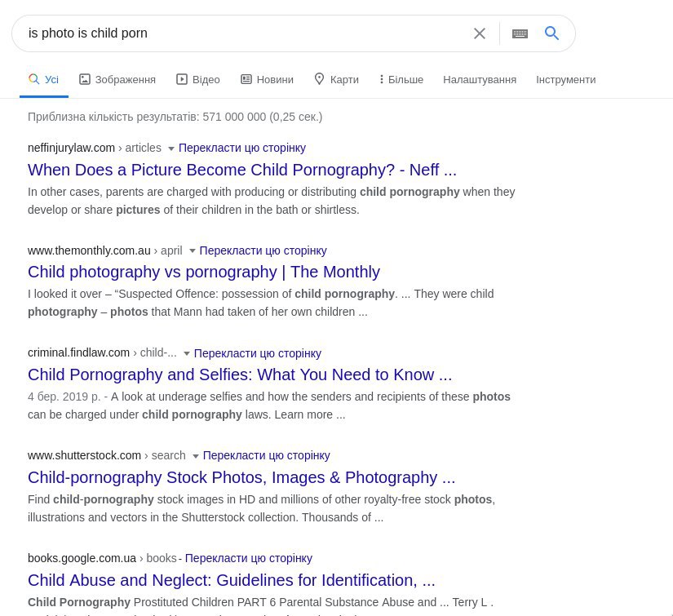Click the blue magnifier search icon
This screenshot has height=616, width=673.
[x=551, y=33]
